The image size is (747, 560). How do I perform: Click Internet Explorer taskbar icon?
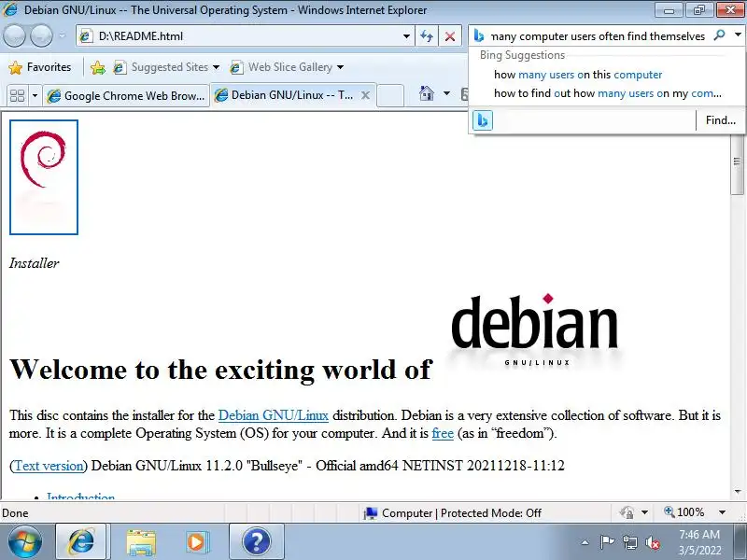click(81, 541)
